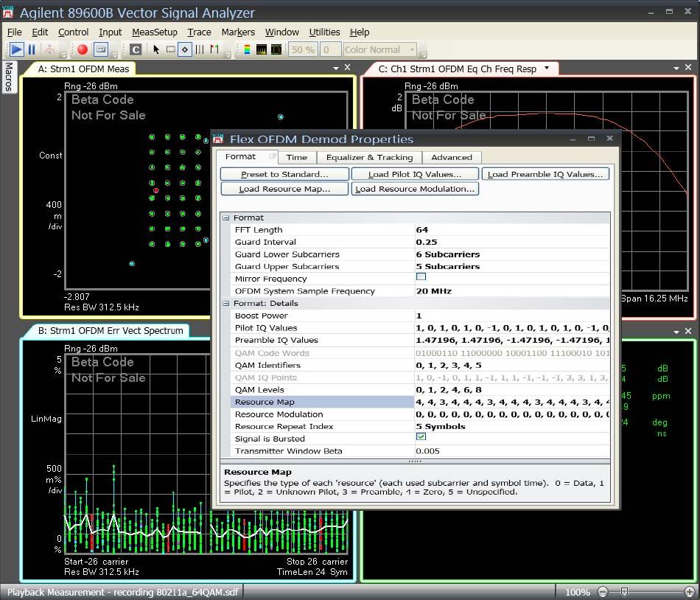
Task: Collapse the Format section
Action: [226, 217]
